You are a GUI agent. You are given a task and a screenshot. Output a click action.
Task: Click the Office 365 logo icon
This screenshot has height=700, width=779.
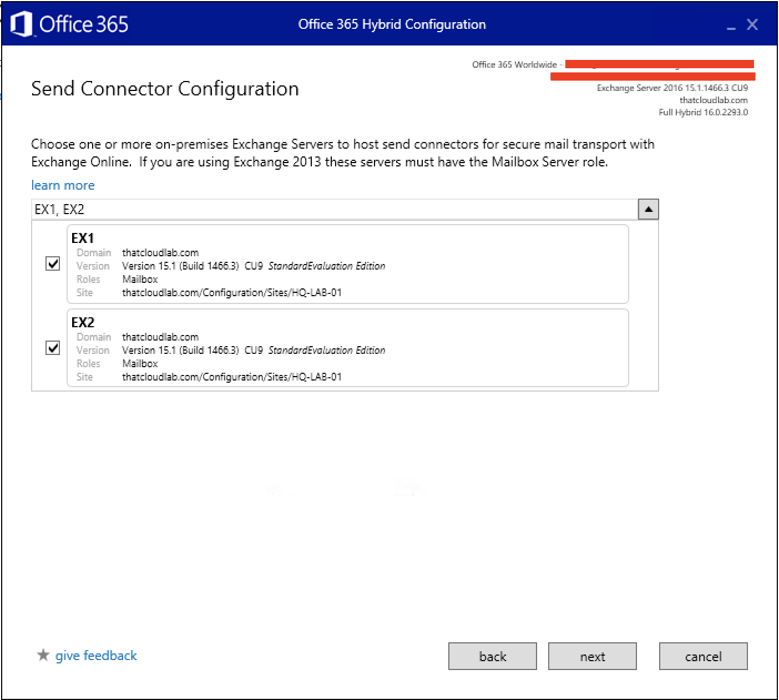(21, 24)
